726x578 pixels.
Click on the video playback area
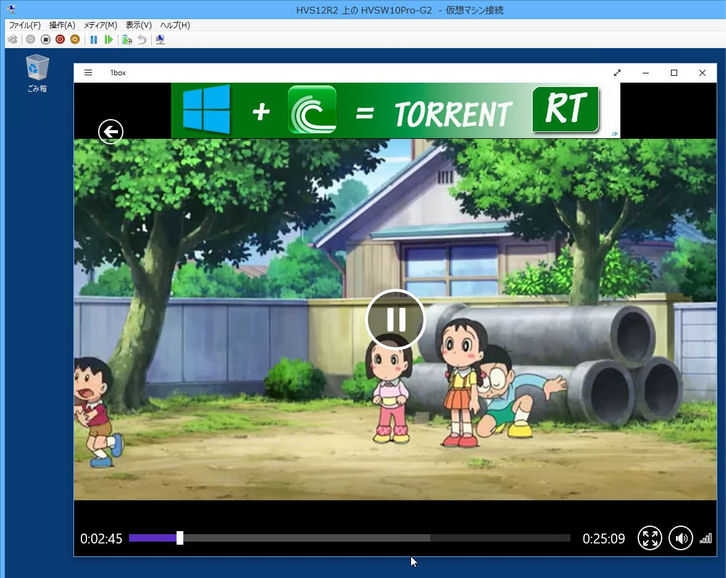pos(395,320)
